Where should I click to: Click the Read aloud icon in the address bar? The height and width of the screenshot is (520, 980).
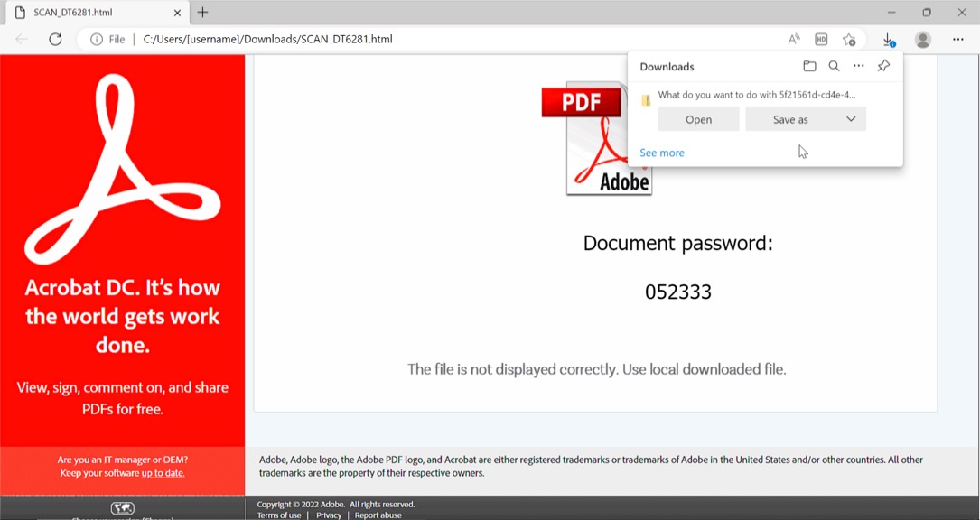(794, 40)
